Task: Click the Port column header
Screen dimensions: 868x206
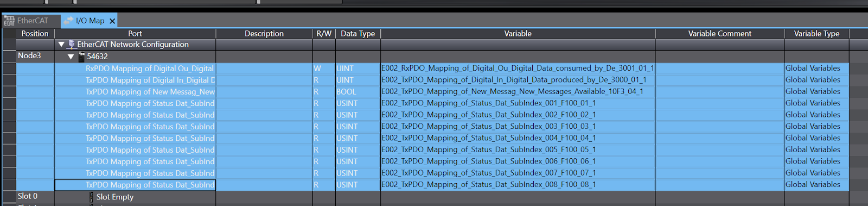Action: (135, 34)
